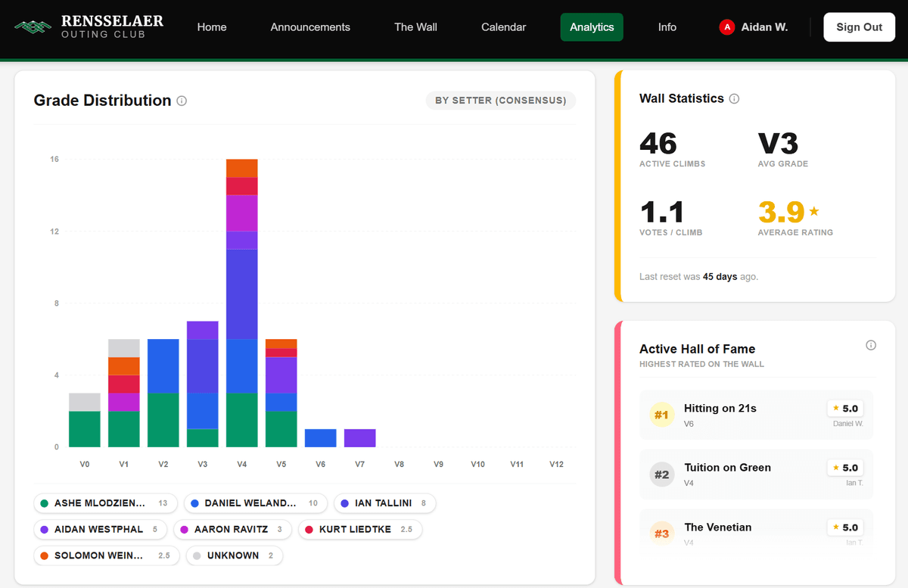Open the Grade Distribution info icon
Viewport: 908px width, 588px height.
pos(182,101)
